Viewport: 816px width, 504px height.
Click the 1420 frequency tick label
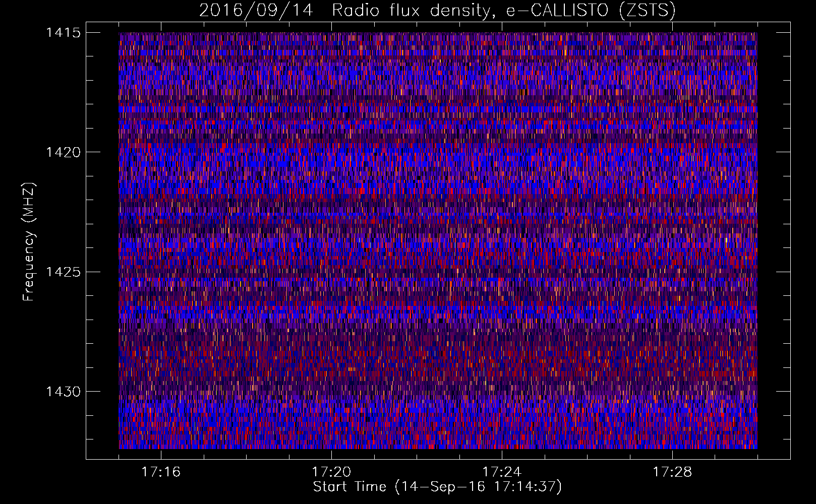(63, 152)
